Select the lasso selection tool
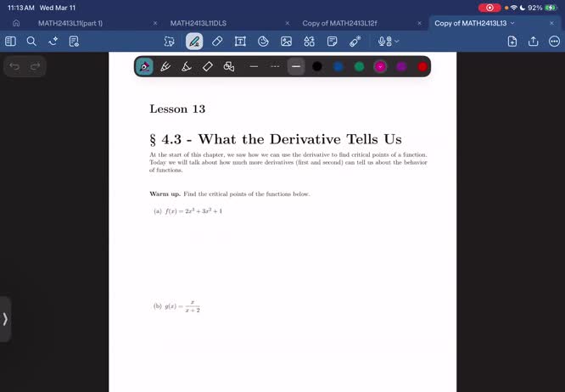Viewport: 565px width, 392px height. click(170, 42)
